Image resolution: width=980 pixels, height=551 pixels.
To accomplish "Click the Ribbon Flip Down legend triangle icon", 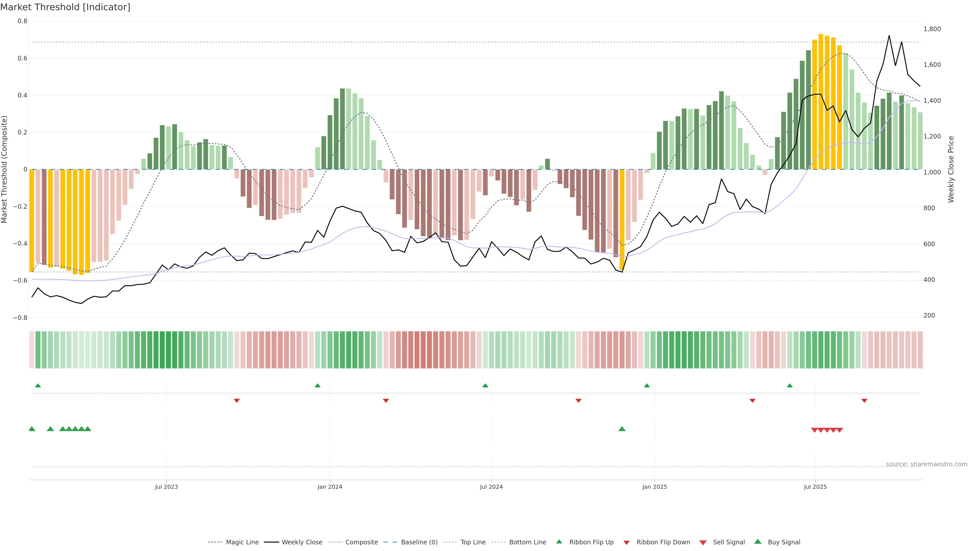I will click(x=627, y=543).
